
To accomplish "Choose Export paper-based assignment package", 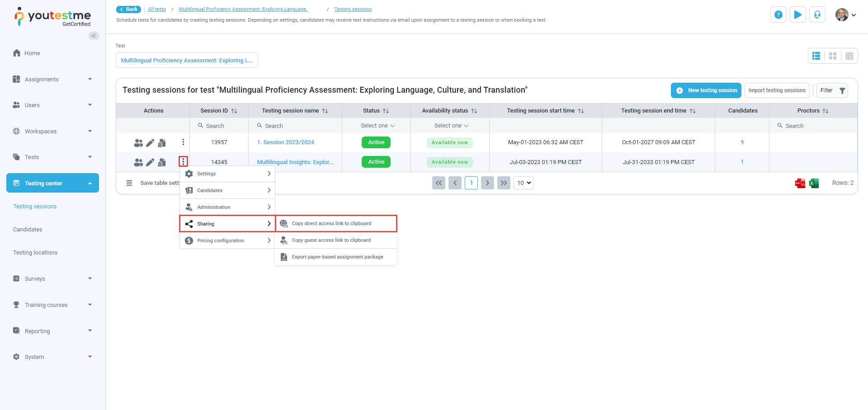I will (337, 257).
